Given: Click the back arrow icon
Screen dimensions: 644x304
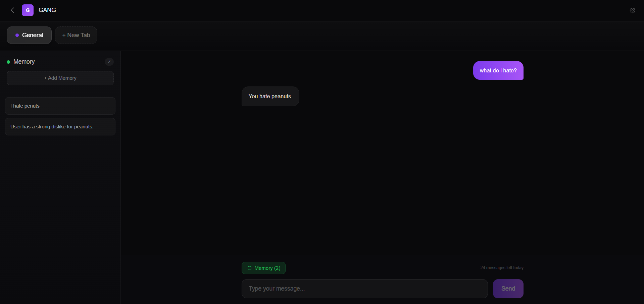Looking at the screenshot, I should (x=12, y=10).
